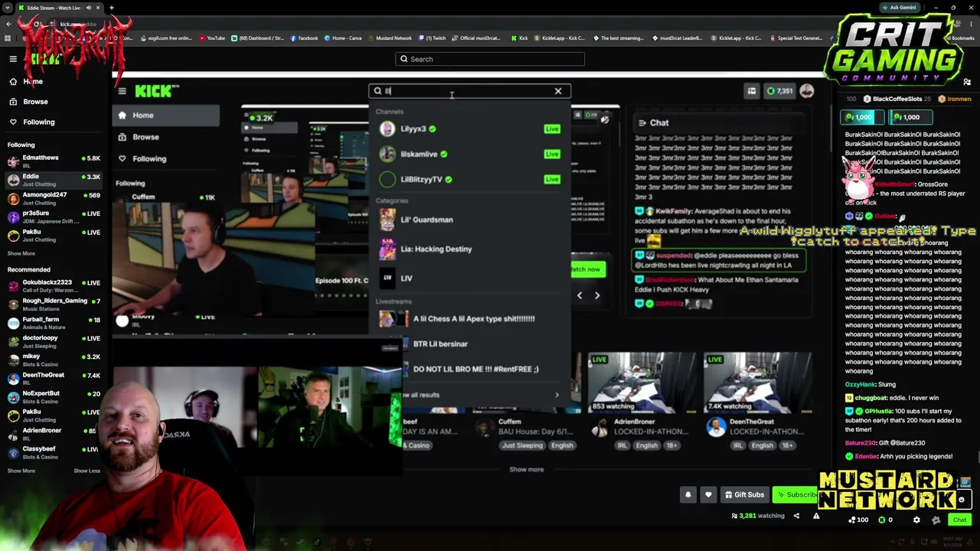
Task: Open doctorloopy recommended channel
Action: point(54,341)
